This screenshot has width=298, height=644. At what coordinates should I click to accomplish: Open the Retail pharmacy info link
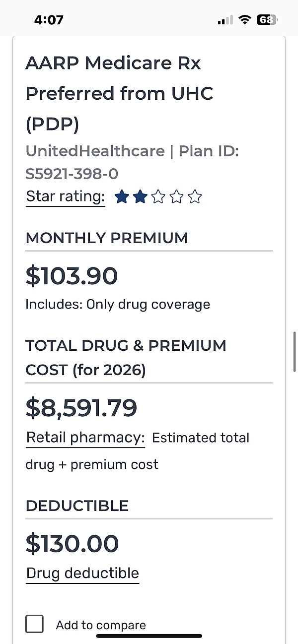pos(85,438)
